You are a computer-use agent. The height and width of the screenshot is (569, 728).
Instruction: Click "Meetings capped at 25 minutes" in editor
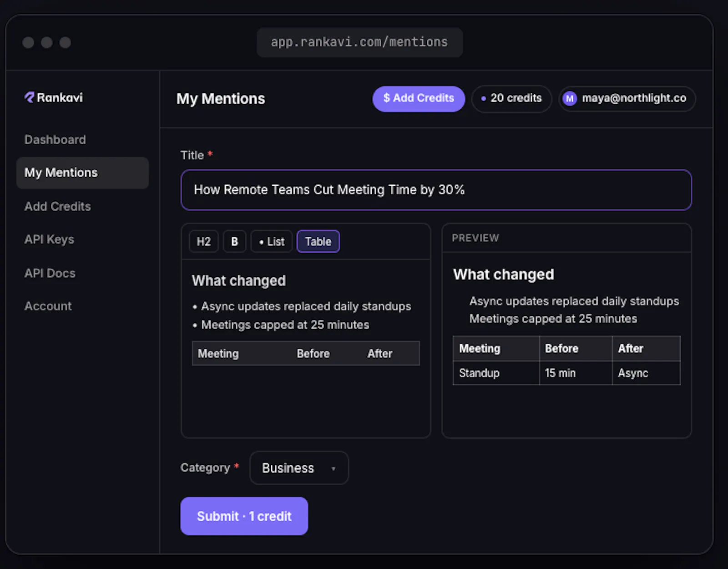[285, 325]
